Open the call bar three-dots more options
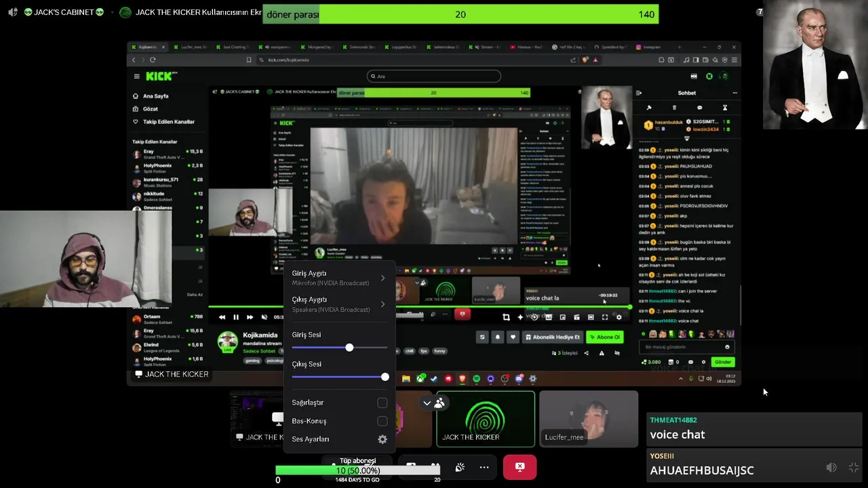Image resolution: width=868 pixels, height=488 pixels. (484, 467)
